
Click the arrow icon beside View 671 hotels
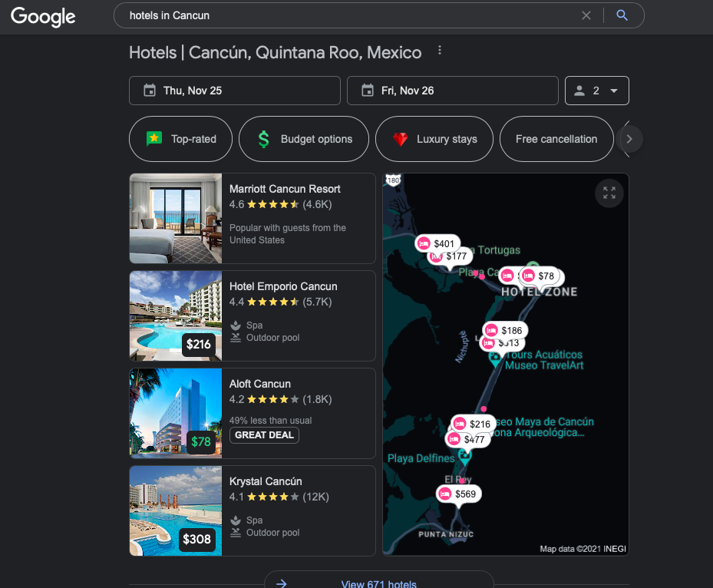point(282,583)
